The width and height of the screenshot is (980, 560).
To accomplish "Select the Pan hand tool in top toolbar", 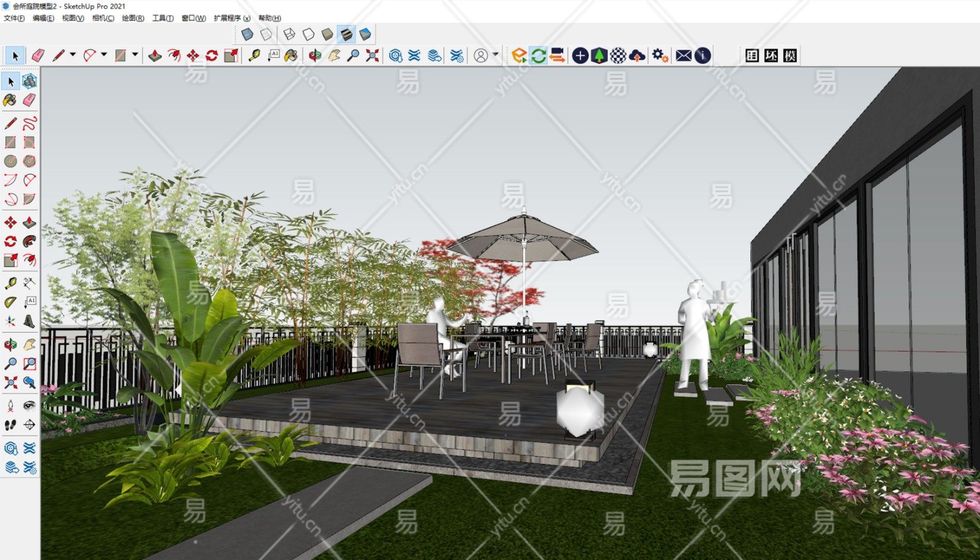I will pos(334,56).
